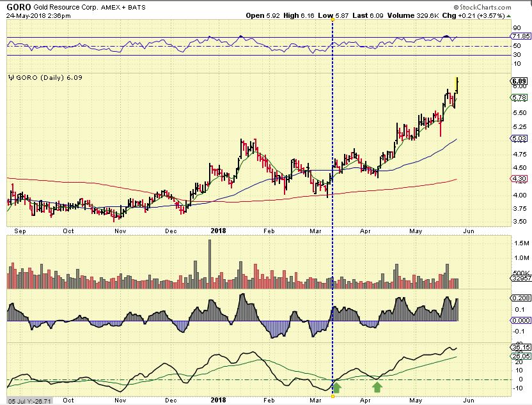Click the yellow-highlighted latest candlestick
This screenshot has width=532, height=405.
[x=457, y=86]
